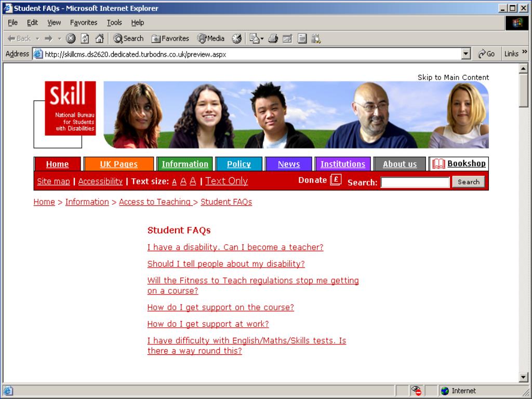Open 'Can I become a teacher?' FAQ

[235, 247]
